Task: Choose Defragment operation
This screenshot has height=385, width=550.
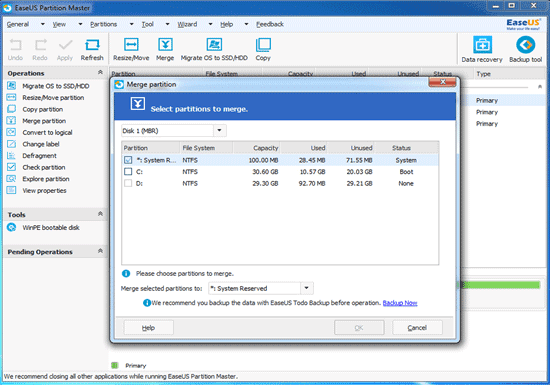Action: pos(40,156)
